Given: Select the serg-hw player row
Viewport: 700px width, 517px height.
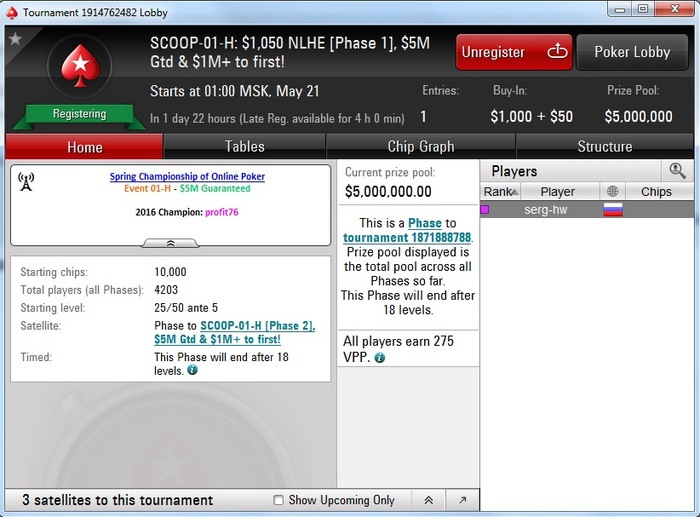Looking at the screenshot, I should pos(587,209).
